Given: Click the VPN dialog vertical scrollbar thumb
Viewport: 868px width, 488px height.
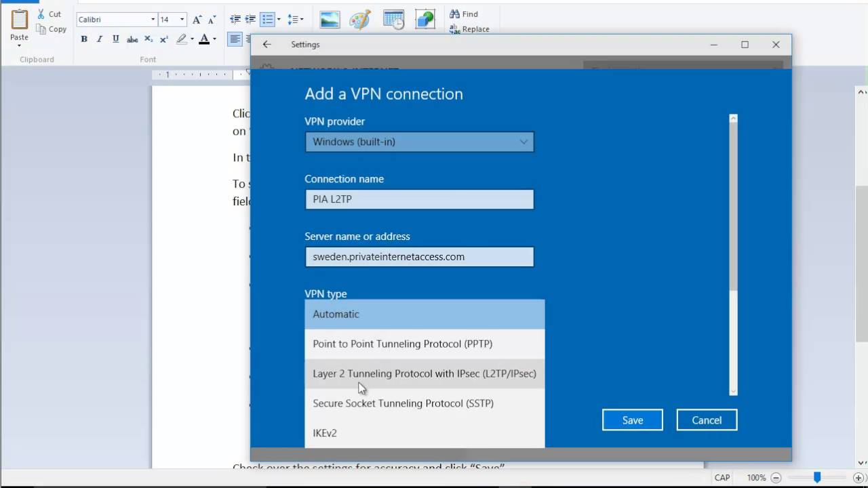Looking at the screenshot, I should 733,207.
